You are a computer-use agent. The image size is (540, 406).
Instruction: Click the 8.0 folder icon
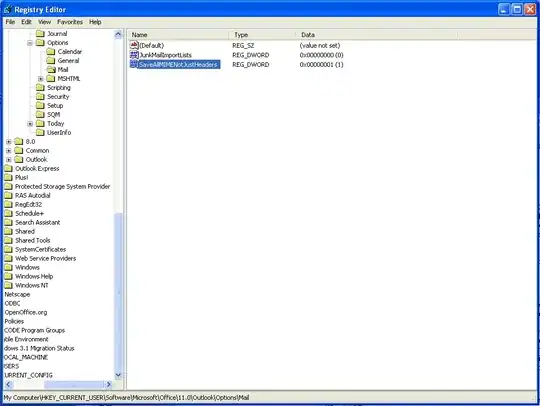click(19, 141)
